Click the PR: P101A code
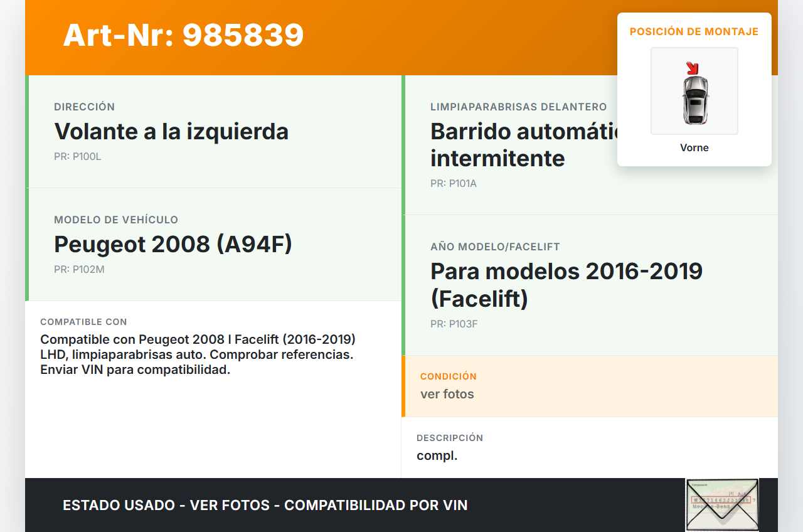This screenshot has width=803, height=532. [x=453, y=184]
